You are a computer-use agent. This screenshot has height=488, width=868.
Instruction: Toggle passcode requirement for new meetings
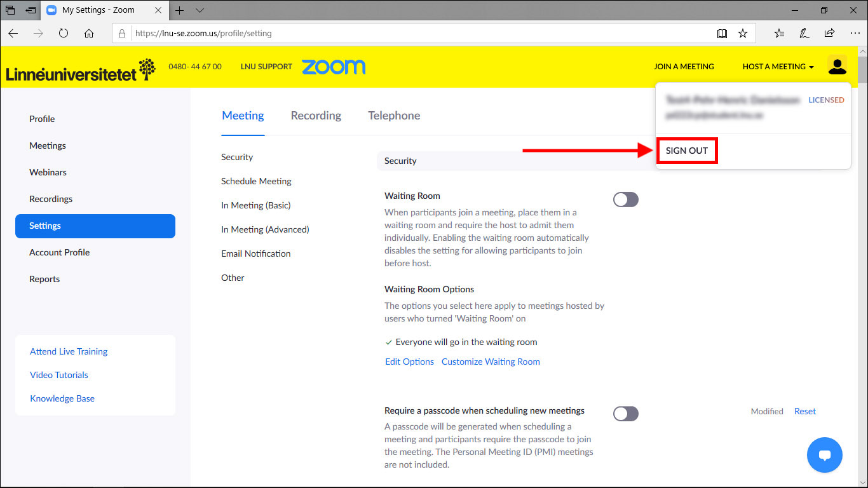625,414
